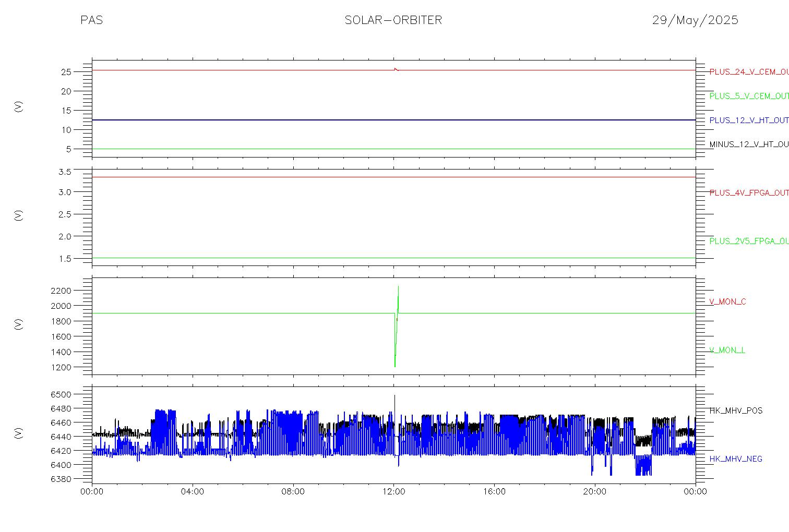Click the 2200 tick label on the V_MON panel
Viewport: 789px width, 532px height.
(61, 291)
